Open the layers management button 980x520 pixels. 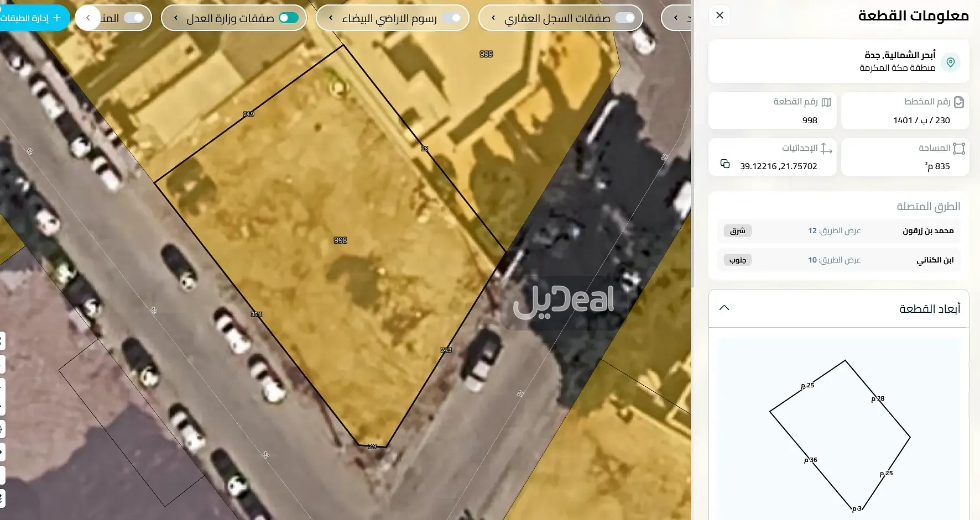point(32,18)
